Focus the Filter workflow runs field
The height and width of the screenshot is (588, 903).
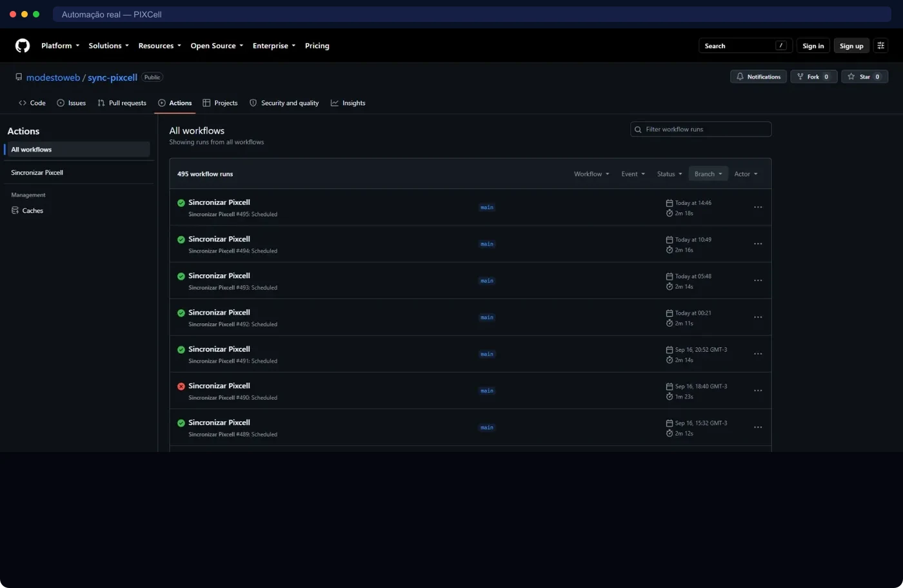(x=701, y=130)
